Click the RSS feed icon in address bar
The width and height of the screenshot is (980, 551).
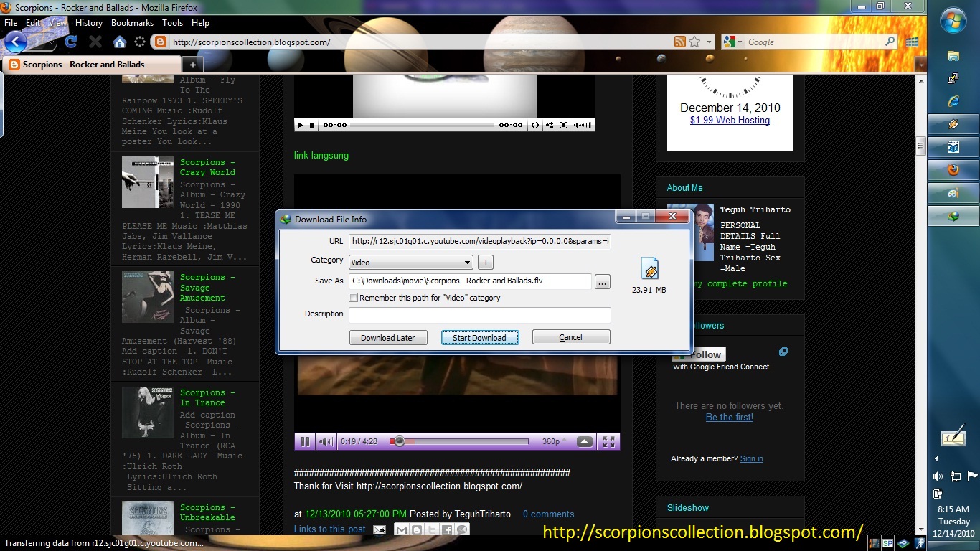click(679, 42)
